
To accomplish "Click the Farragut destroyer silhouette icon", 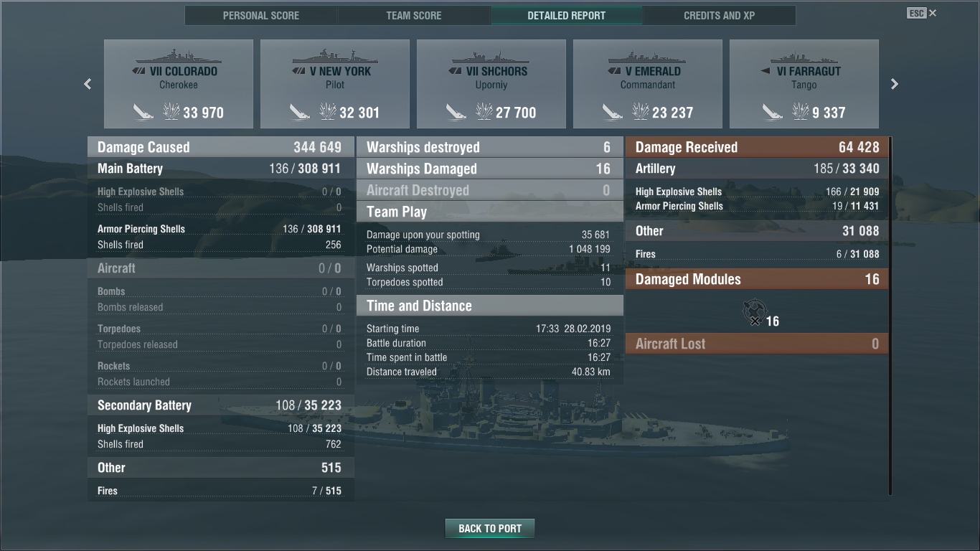I will click(804, 57).
